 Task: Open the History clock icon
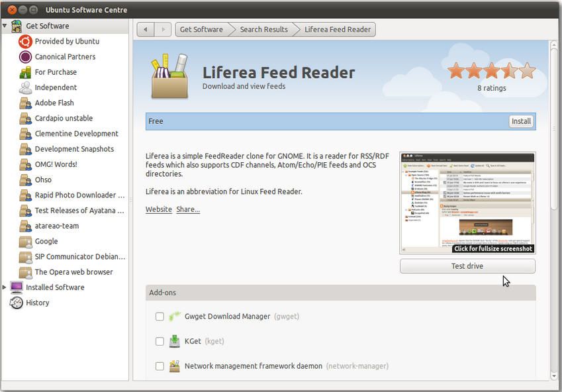coord(17,303)
